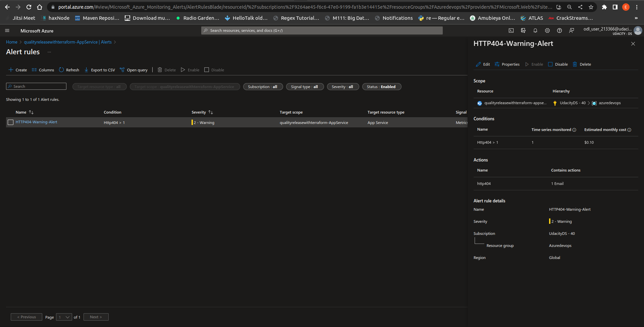Click the Target scope column header
The width and height of the screenshot is (644, 327).
(291, 112)
